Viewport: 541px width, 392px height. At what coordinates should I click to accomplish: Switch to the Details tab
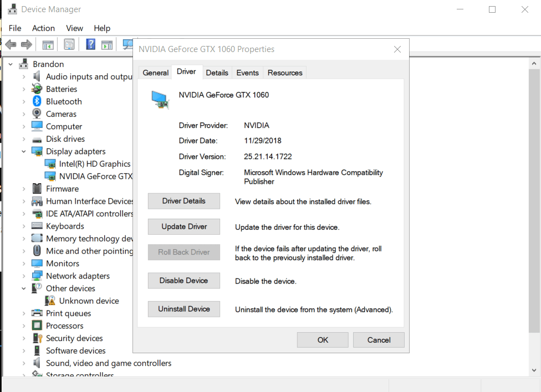[x=217, y=73]
